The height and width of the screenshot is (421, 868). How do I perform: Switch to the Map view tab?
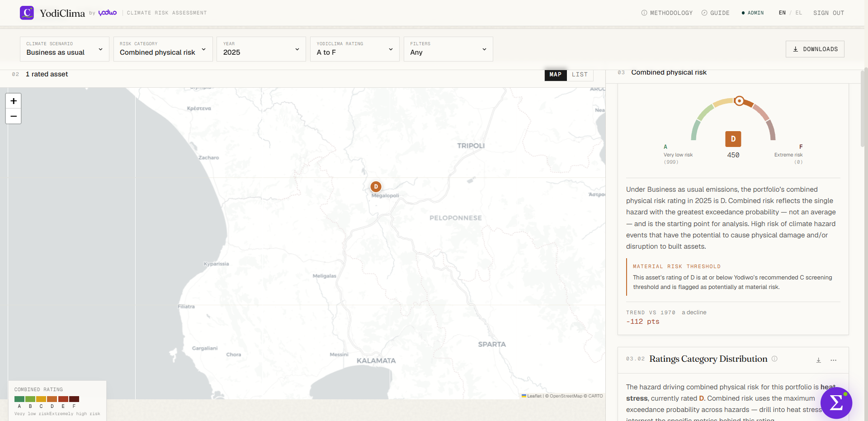point(556,75)
